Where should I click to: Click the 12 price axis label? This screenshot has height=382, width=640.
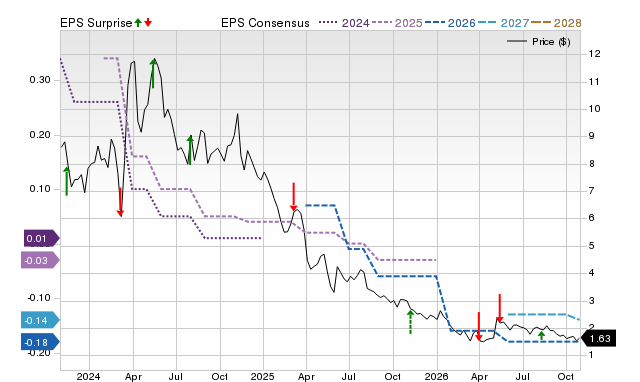coord(594,54)
